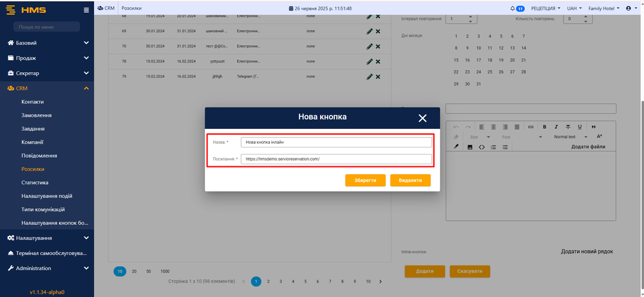Go to page 5 in pagination
The image size is (644, 297).
tap(305, 282)
